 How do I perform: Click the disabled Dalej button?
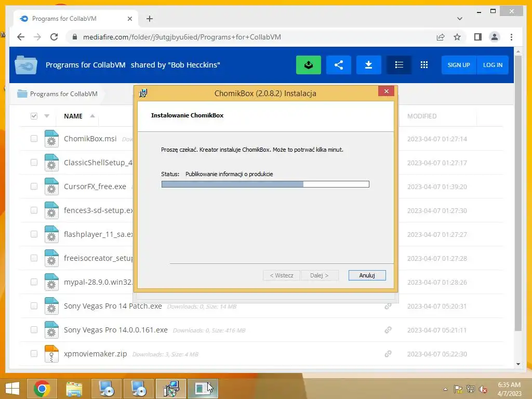coord(320,275)
